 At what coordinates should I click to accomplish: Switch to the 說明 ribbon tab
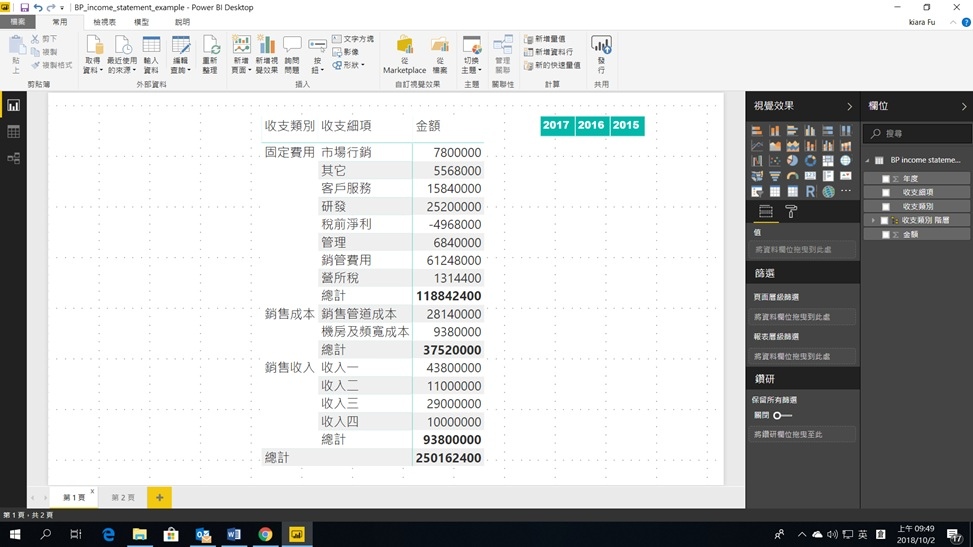[x=182, y=22]
